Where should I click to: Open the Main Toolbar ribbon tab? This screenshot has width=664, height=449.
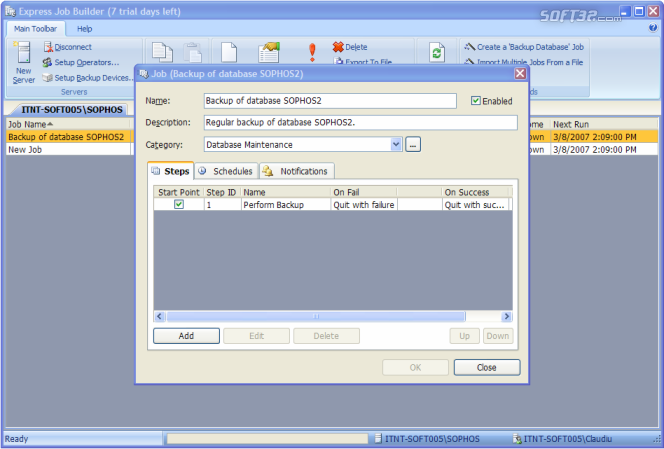[x=35, y=29]
